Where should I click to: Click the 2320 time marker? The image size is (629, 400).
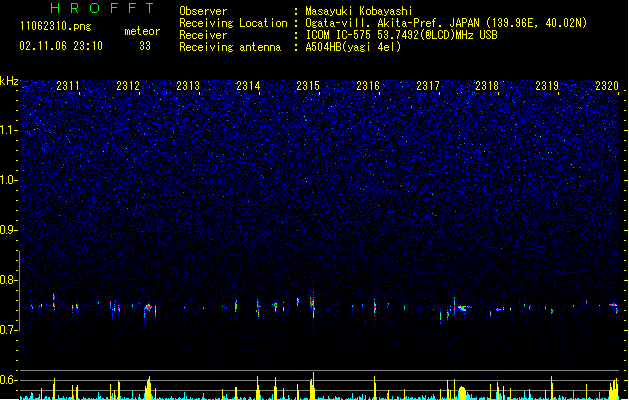click(x=607, y=86)
